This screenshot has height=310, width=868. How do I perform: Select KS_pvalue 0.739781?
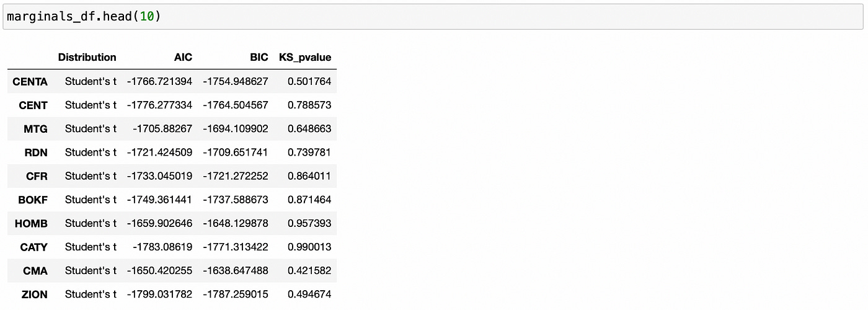tap(309, 153)
